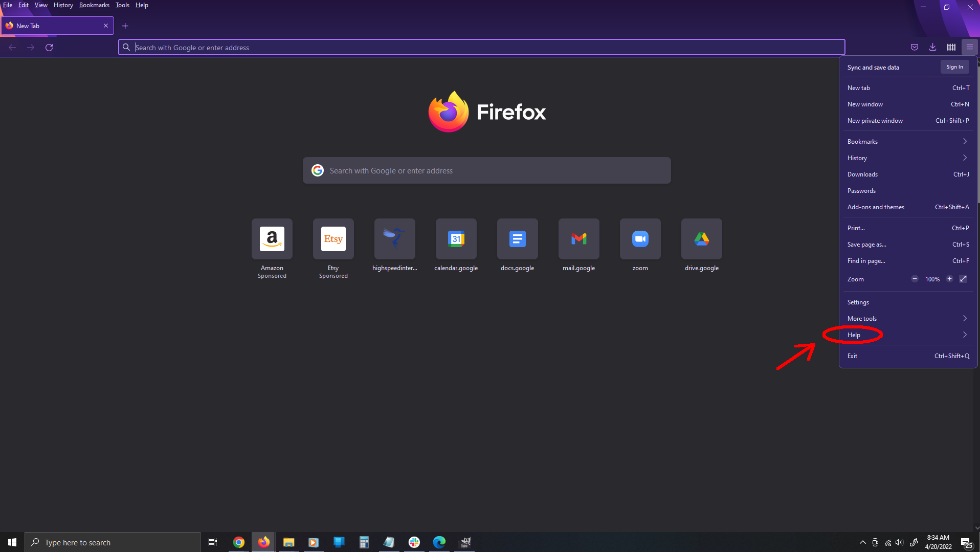Open the Calculator taskbar icon
Screen dimensions: 980x552
[x=364, y=542]
